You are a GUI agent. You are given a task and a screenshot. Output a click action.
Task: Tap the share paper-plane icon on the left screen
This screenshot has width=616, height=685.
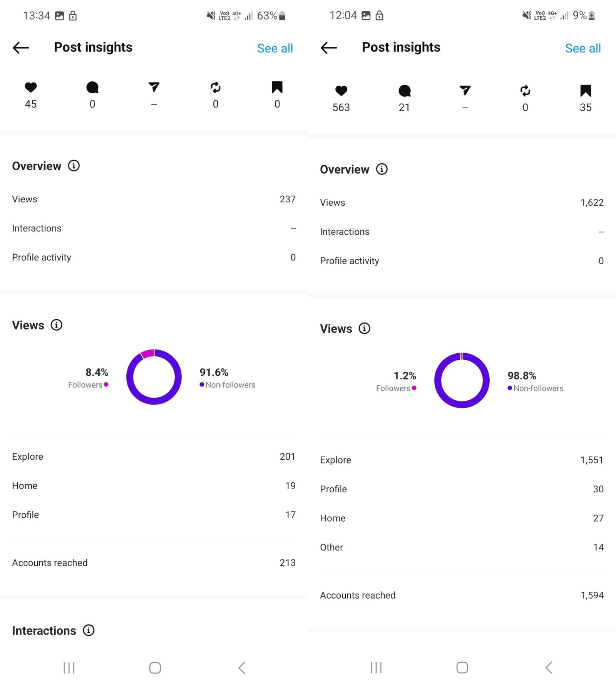(154, 87)
